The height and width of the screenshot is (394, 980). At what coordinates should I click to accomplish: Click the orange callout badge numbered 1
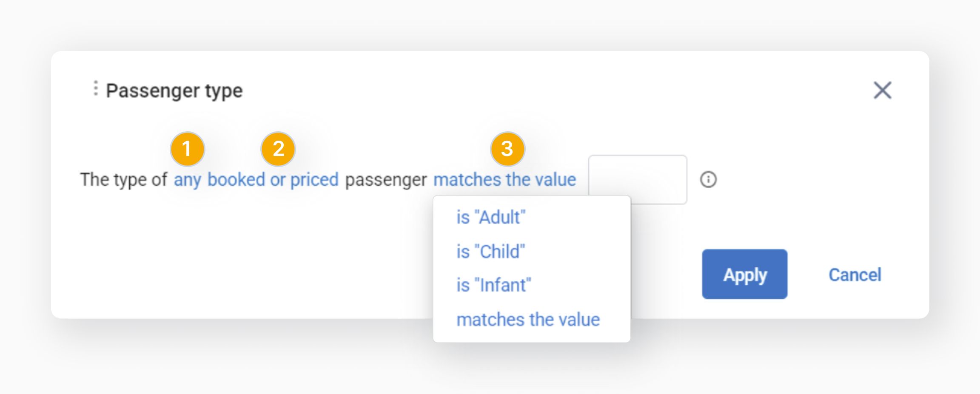(187, 149)
